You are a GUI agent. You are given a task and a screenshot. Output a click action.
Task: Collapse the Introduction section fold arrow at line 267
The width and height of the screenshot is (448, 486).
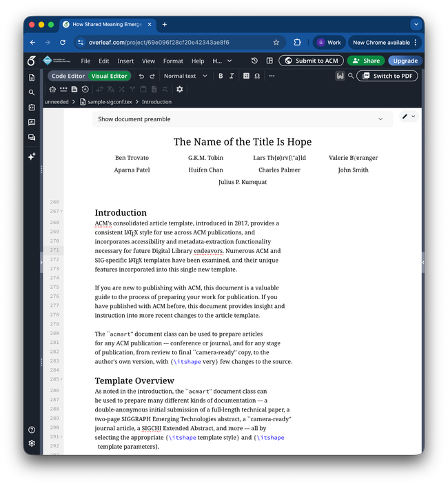click(61, 211)
